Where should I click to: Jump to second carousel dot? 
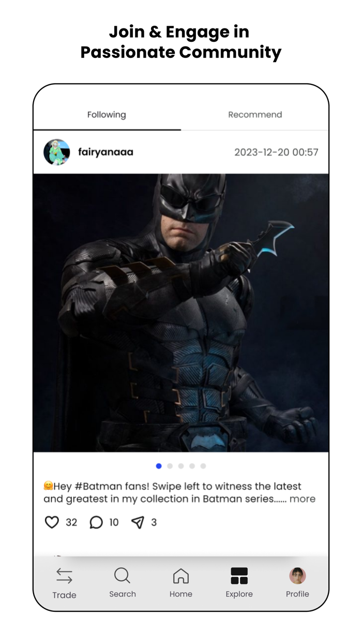click(170, 466)
